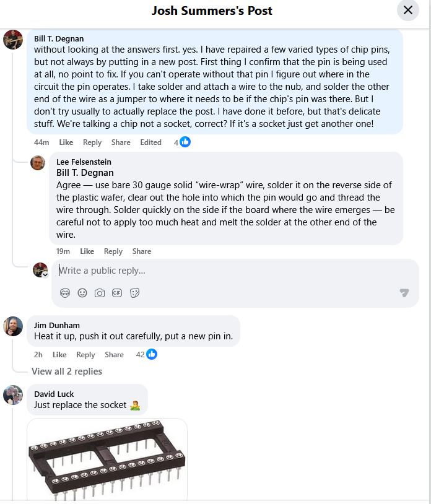
Task: Show edit history via Edited link
Action: [x=150, y=142]
